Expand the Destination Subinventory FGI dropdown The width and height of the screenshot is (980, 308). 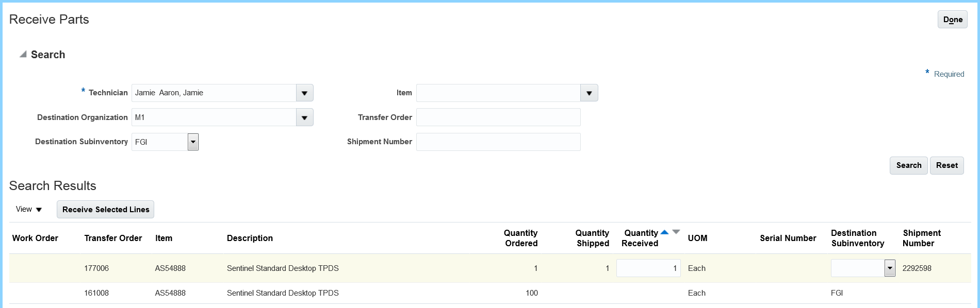193,142
